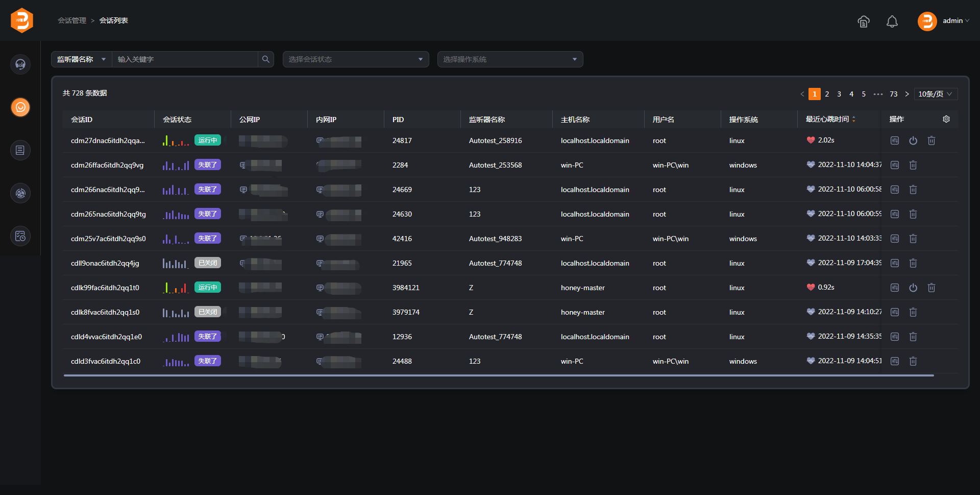The height and width of the screenshot is (495, 980).
Task: Click listener name Autotest_253568
Action: [x=495, y=165]
